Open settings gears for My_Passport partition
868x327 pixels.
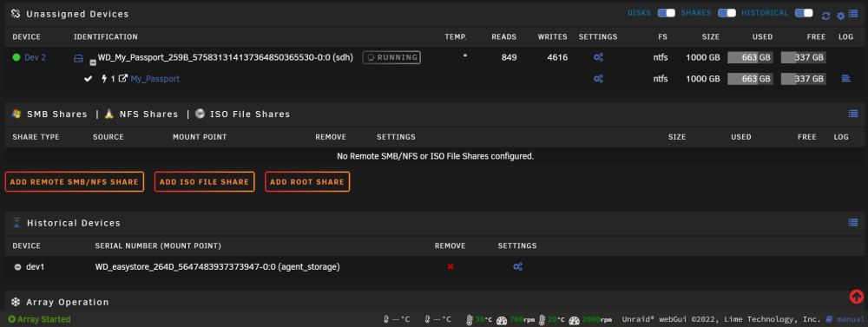coord(598,79)
